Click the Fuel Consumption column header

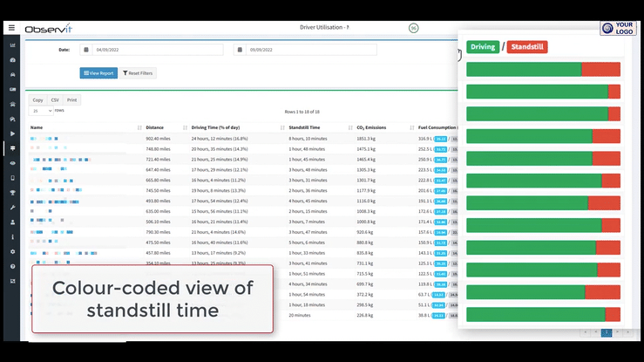pyautogui.click(x=437, y=127)
